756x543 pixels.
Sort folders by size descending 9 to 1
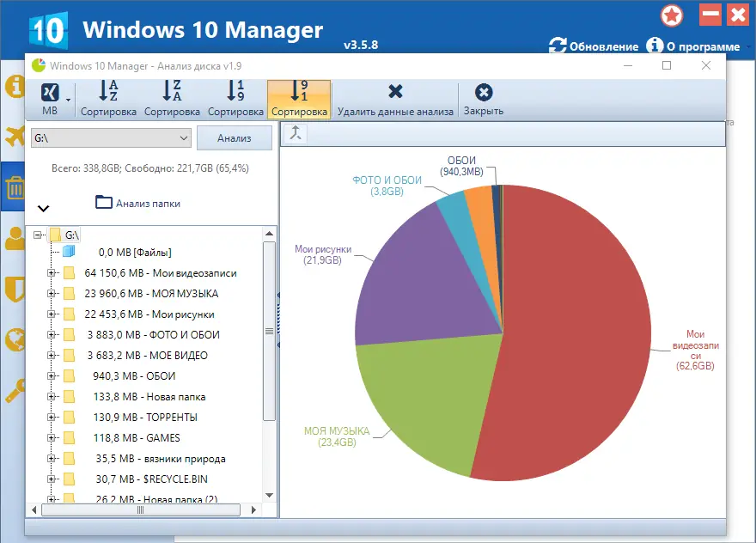pyautogui.click(x=300, y=99)
